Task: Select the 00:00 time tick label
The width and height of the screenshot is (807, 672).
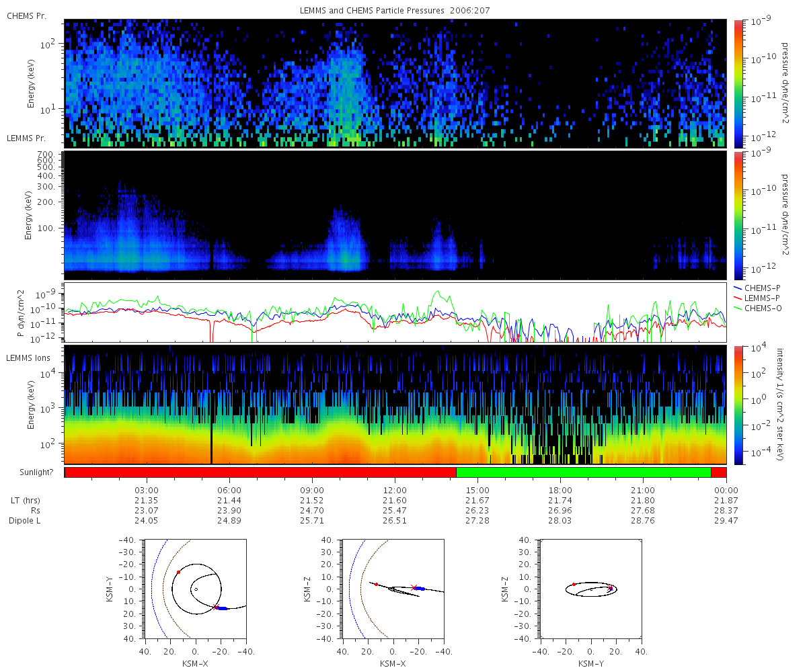Action: [726, 490]
